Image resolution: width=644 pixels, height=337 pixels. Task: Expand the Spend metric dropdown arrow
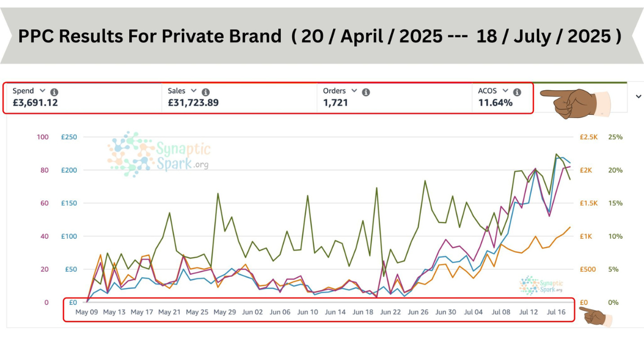click(42, 91)
